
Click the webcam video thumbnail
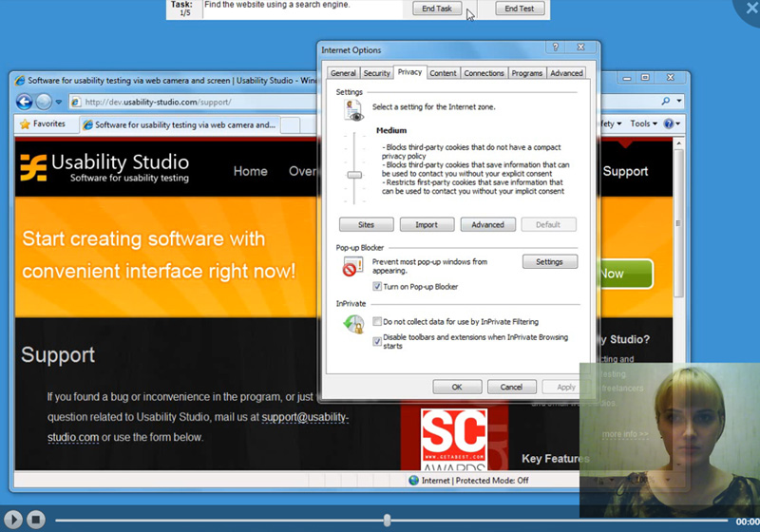[670, 440]
